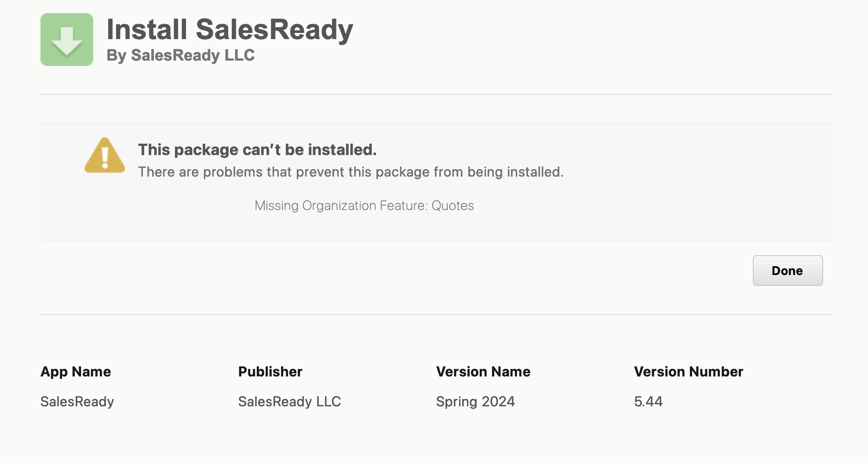Select the Spring 2024 version name value
This screenshot has width=868, height=463.
(475, 402)
